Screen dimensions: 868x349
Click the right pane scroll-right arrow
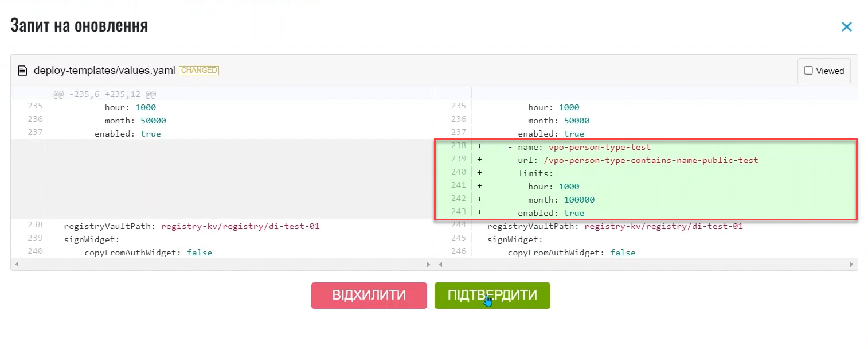[852, 265]
